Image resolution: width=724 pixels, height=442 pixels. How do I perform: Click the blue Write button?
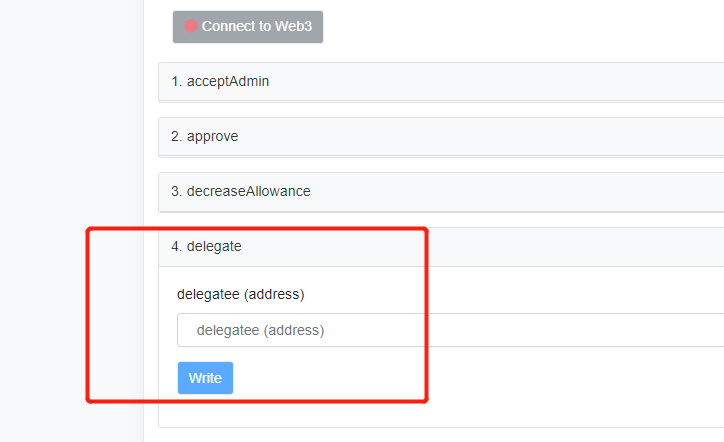205,378
